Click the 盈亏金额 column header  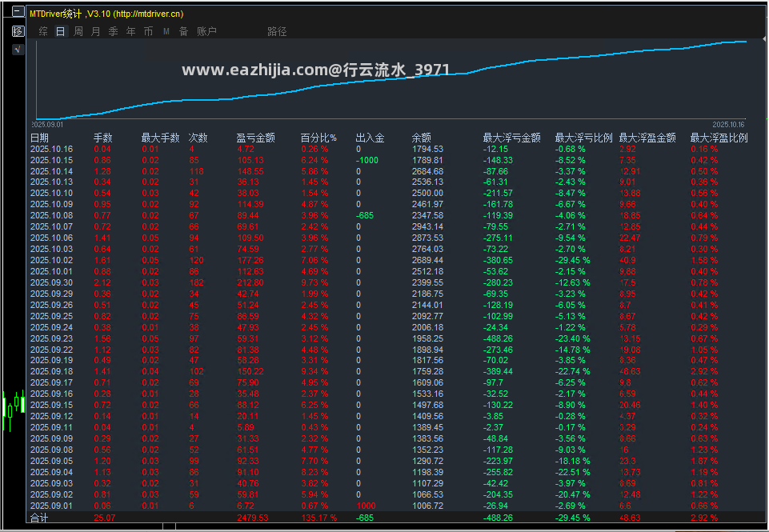click(255, 138)
